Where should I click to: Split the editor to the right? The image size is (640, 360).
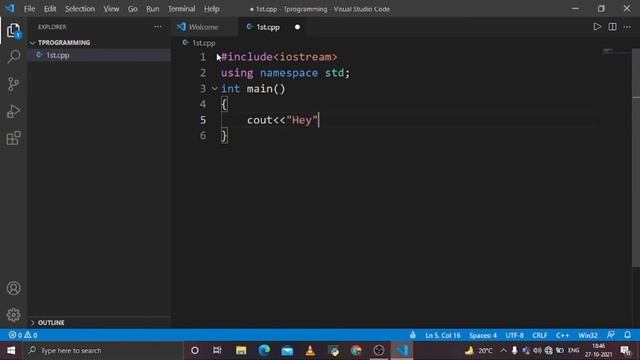(x=612, y=27)
